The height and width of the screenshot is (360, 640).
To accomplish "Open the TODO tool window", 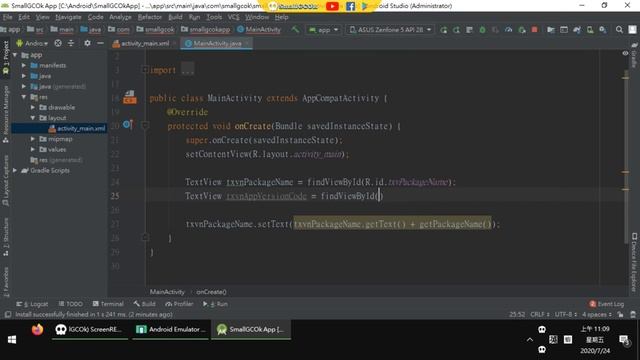I will (71, 304).
